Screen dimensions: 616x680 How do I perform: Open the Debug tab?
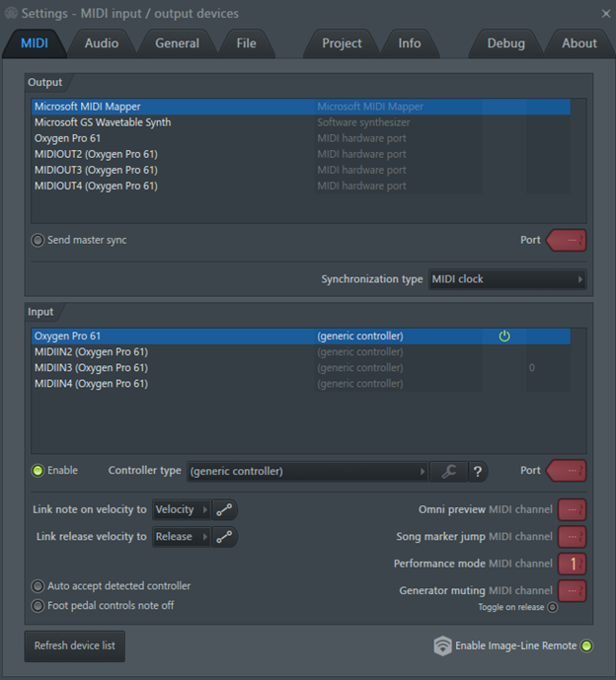(x=505, y=43)
